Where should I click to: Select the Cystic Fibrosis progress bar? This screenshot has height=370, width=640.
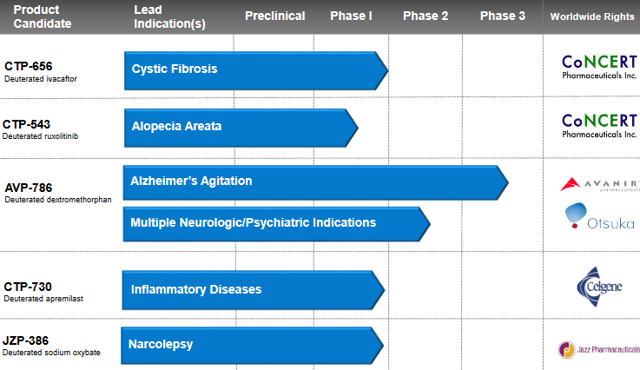click(256, 71)
